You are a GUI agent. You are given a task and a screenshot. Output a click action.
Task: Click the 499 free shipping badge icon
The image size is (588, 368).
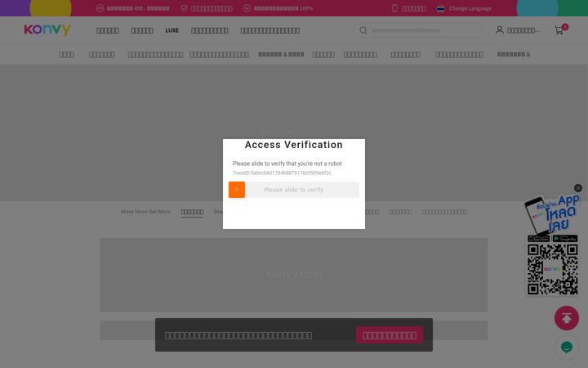pos(100,8)
